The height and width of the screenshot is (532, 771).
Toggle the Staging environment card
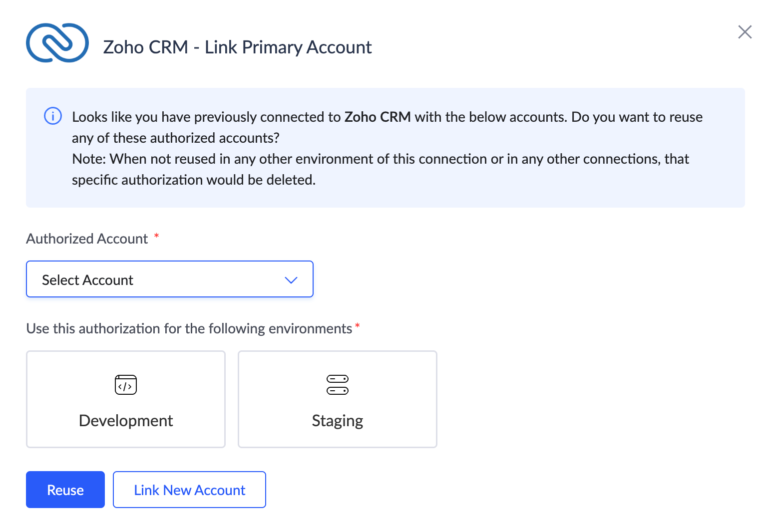point(338,399)
